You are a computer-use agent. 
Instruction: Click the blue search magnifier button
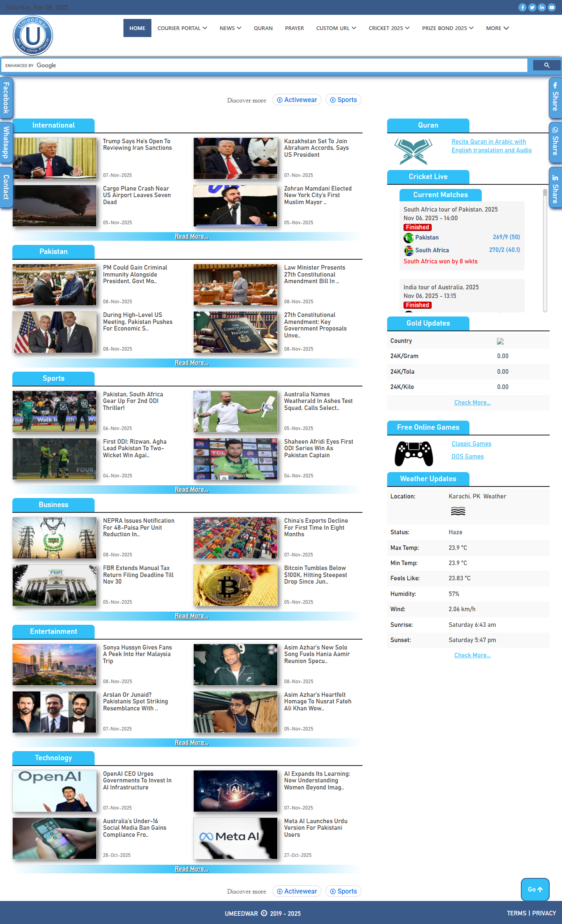pyautogui.click(x=547, y=65)
